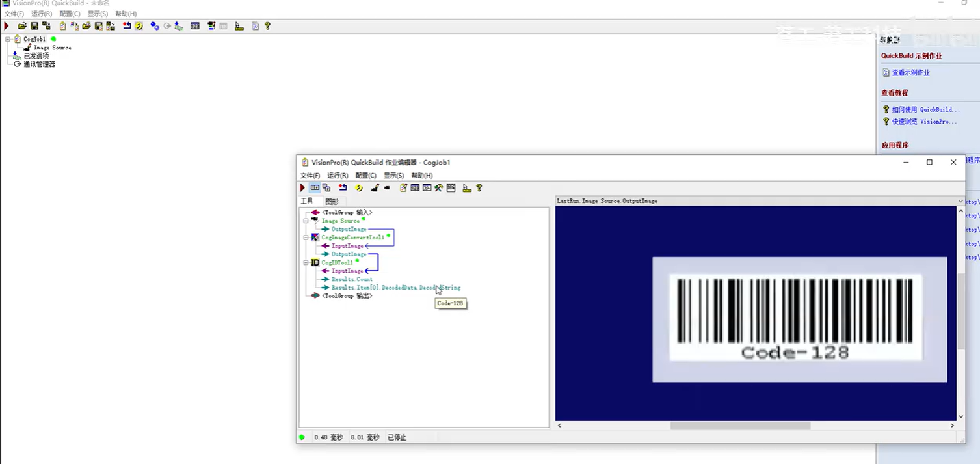Select InputImage under CogImageConvertTool1

(347, 246)
